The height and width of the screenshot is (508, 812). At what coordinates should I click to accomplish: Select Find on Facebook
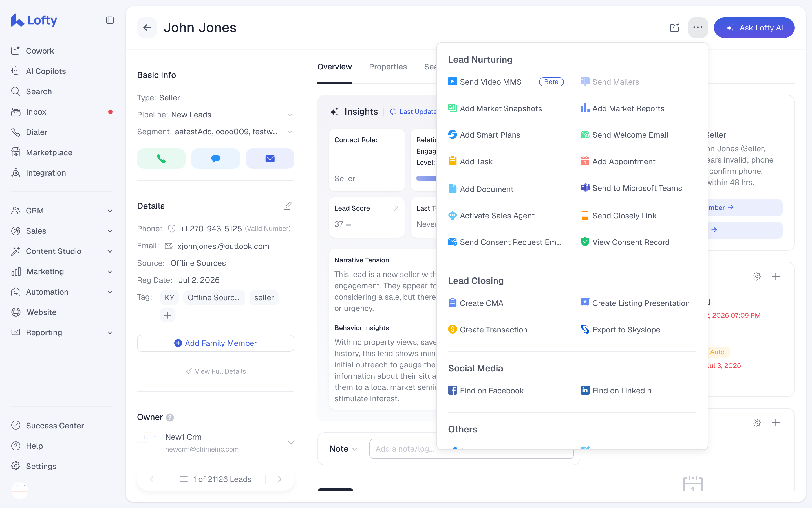pos(486,391)
